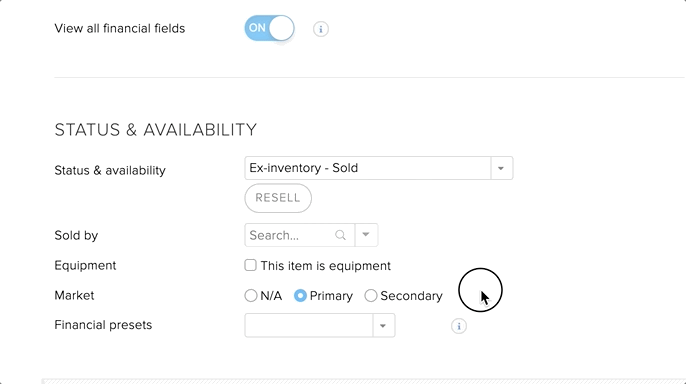This screenshot has width=686, height=384.
Task: Click the info icon beside the financial fields toggle
Action: (321, 29)
